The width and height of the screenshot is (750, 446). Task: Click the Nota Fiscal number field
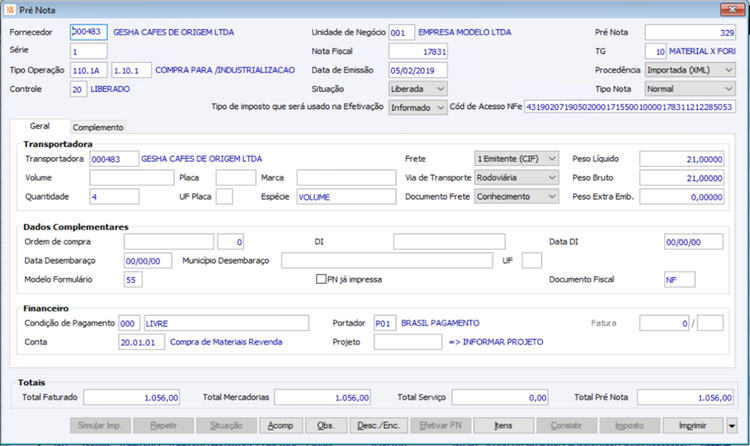click(x=418, y=51)
